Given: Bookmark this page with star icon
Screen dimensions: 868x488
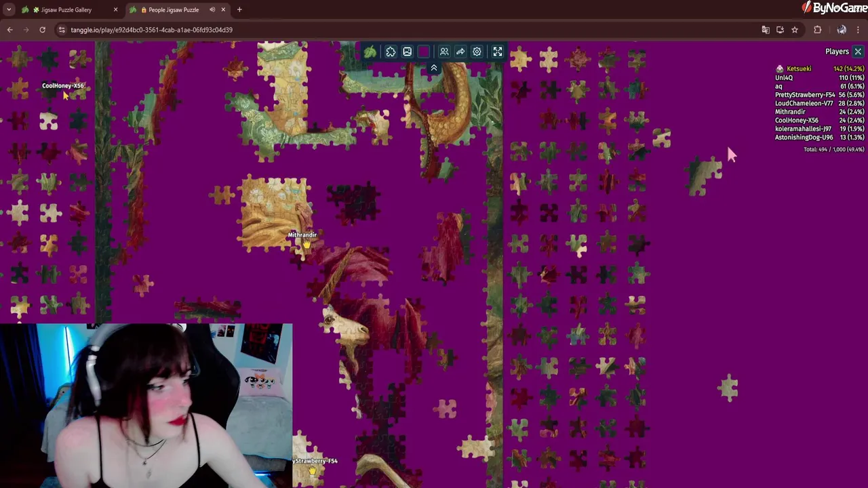Looking at the screenshot, I should click(795, 30).
